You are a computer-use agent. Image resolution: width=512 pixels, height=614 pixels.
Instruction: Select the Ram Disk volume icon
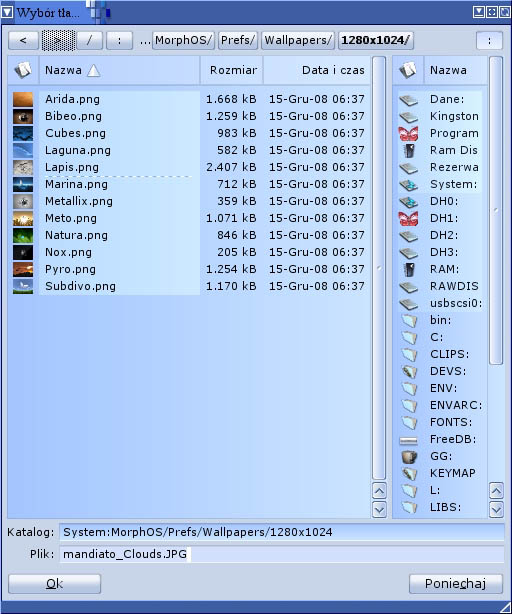click(x=409, y=150)
